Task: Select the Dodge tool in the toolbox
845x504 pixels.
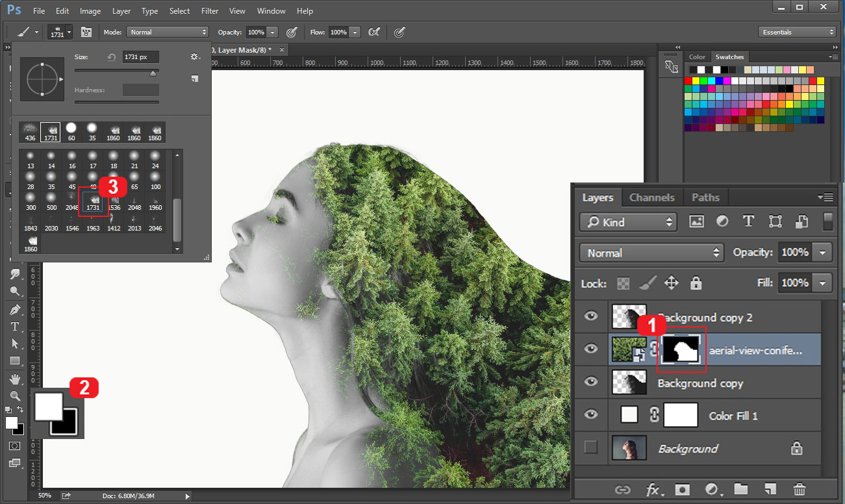Action: pos(14,291)
